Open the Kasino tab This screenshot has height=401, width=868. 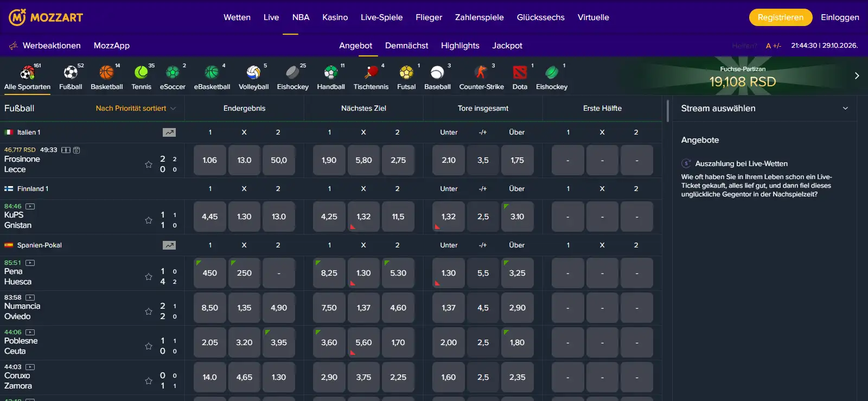335,17
